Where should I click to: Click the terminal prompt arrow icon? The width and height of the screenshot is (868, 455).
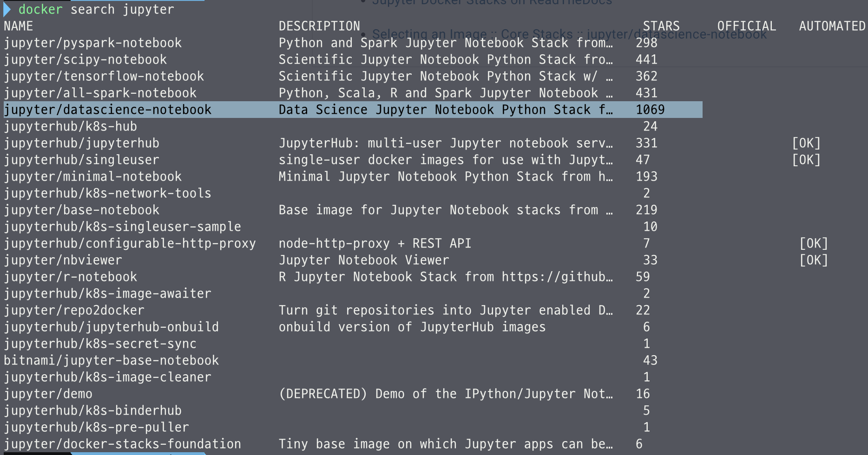7,9
